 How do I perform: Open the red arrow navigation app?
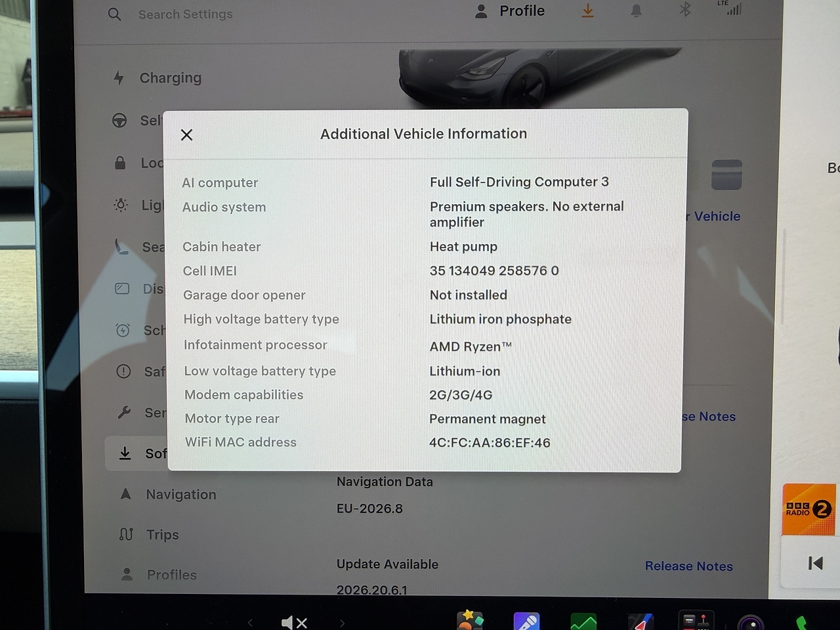coord(640,621)
